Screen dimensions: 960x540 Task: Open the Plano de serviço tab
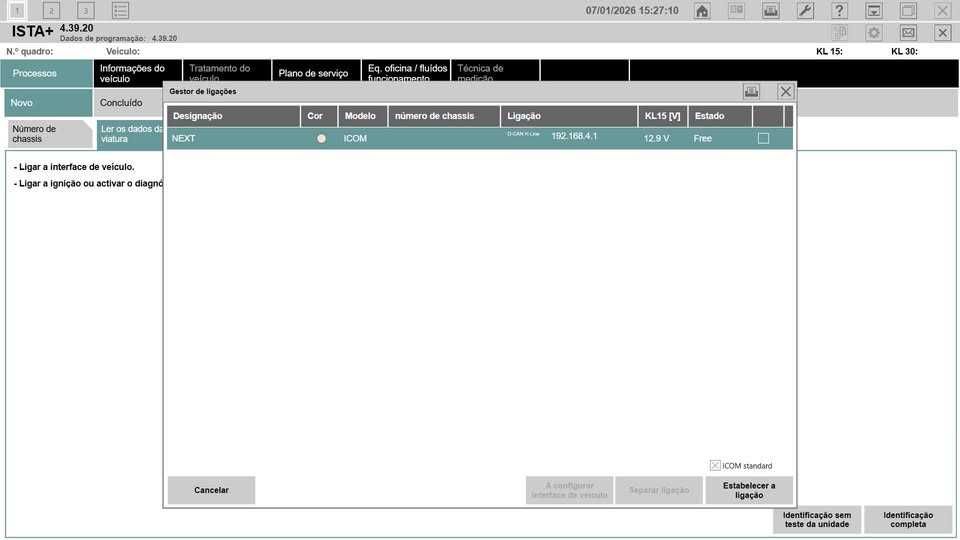316,73
